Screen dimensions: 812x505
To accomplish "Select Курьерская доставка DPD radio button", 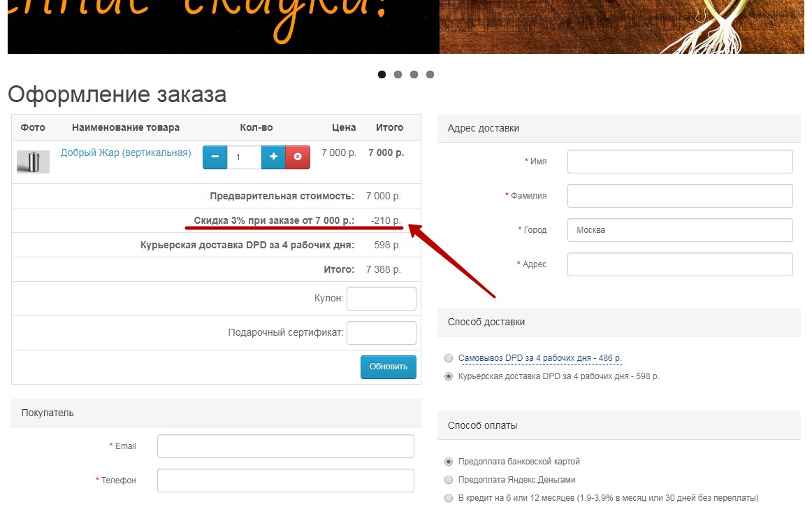I will tap(449, 376).
